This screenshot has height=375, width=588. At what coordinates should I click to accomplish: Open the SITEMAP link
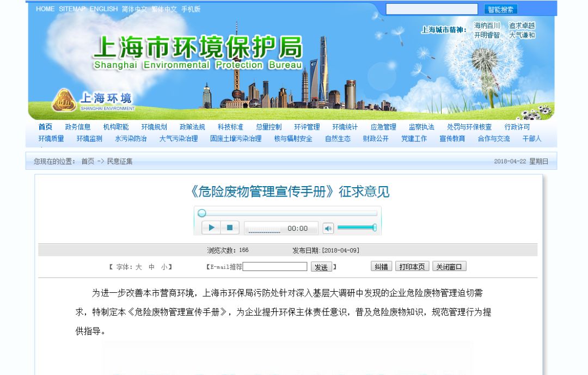[x=72, y=9]
